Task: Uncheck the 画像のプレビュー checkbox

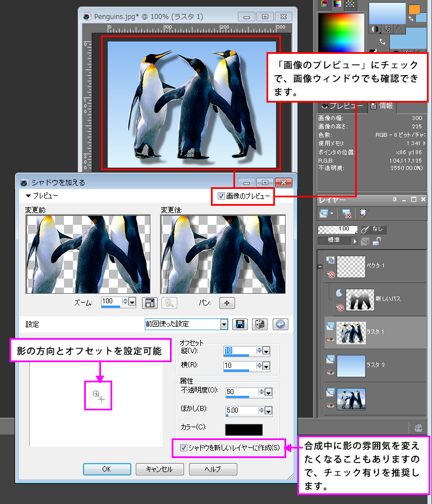Action: point(221,196)
